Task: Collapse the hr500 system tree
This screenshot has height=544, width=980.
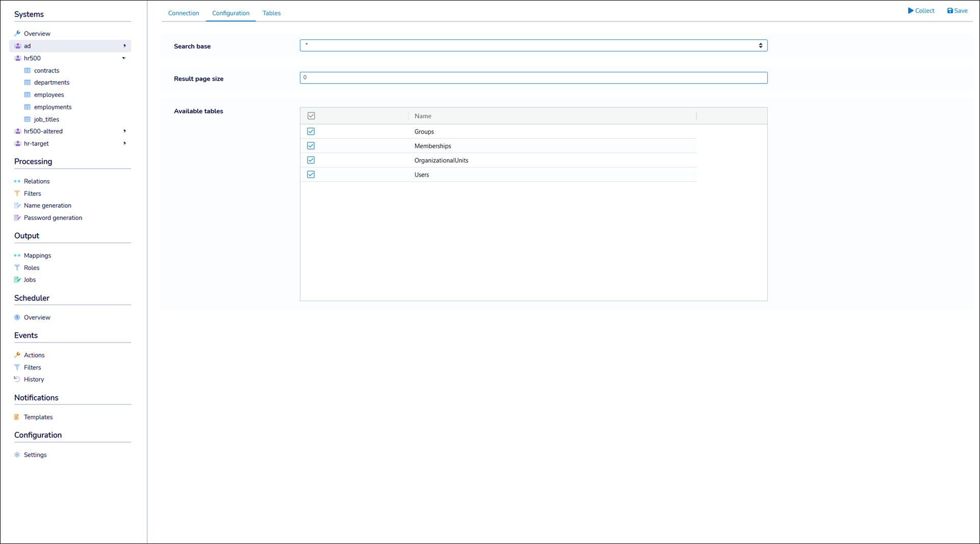Action: (x=124, y=58)
